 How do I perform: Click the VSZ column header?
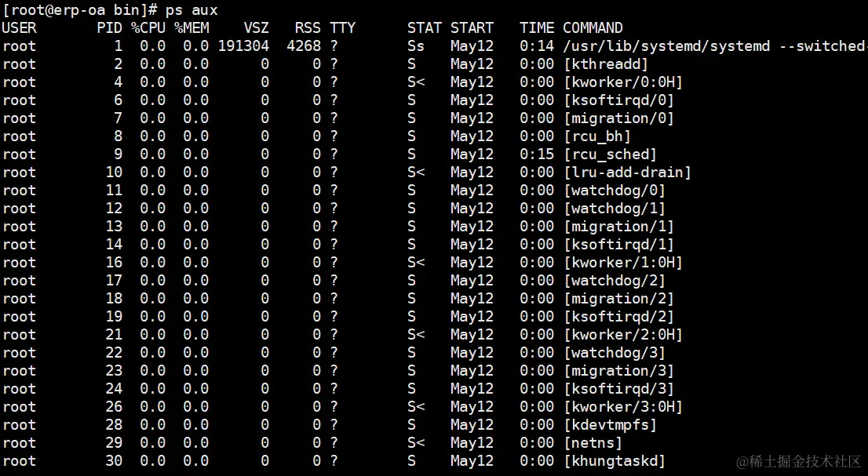(257, 27)
